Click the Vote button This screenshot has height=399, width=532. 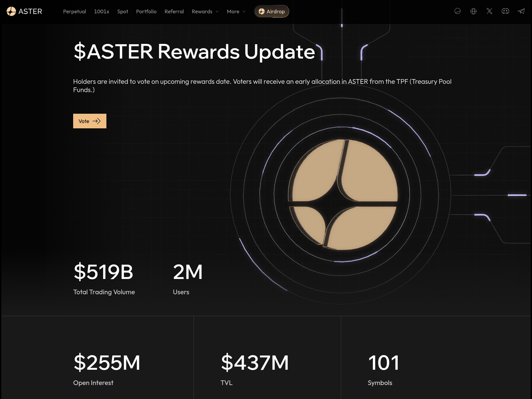pos(89,121)
